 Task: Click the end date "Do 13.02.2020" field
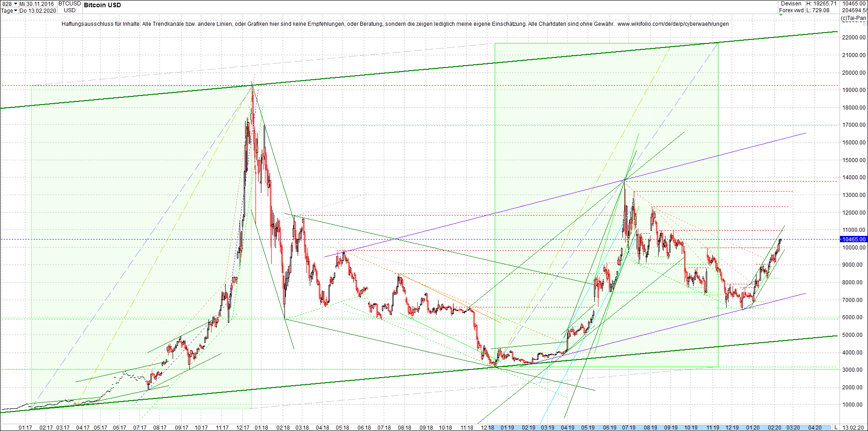tap(37, 10)
